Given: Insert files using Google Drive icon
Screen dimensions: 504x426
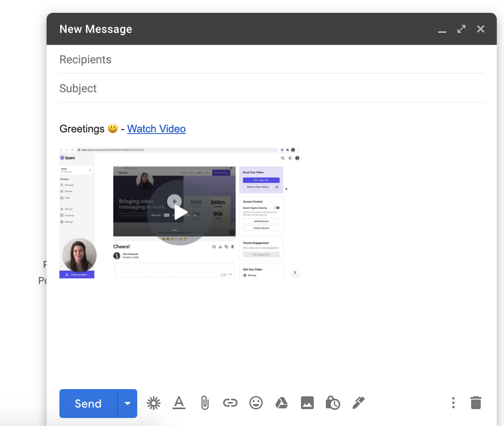Looking at the screenshot, I should coord(282,403).
